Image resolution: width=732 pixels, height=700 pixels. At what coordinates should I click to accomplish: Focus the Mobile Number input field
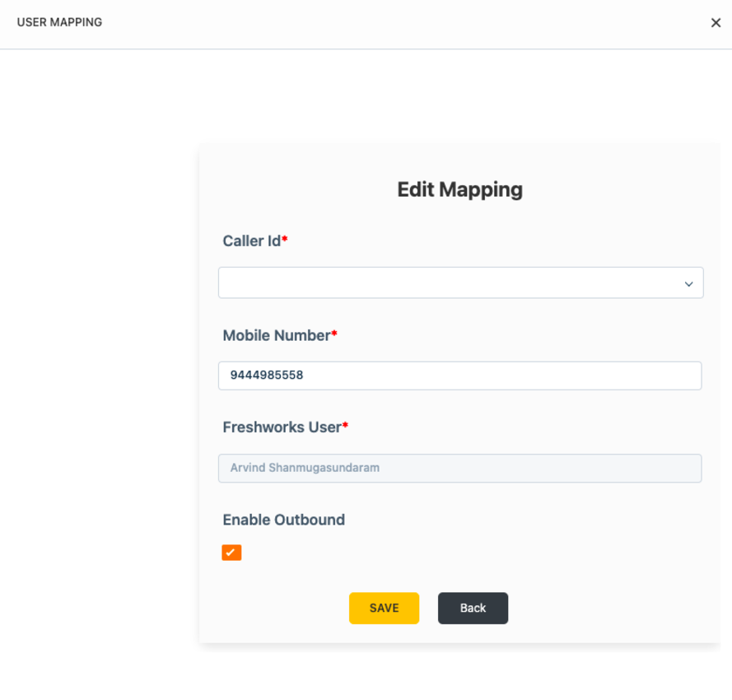click(459, 376)
